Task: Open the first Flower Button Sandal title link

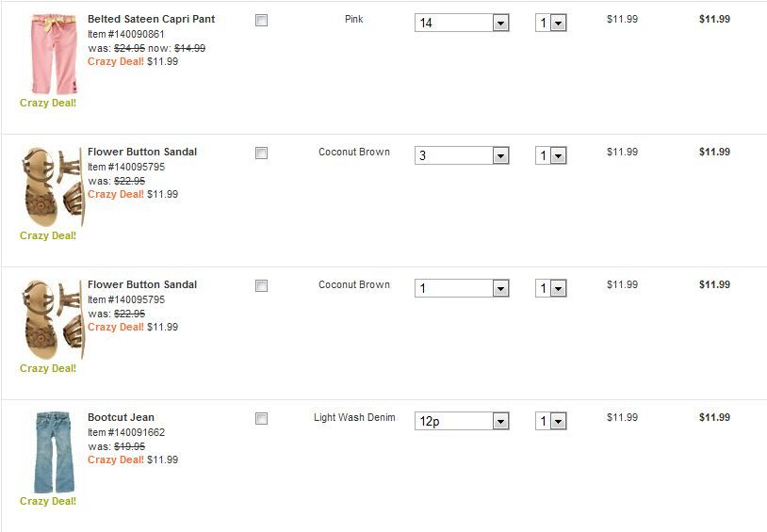Action: [x=142, y=153]
